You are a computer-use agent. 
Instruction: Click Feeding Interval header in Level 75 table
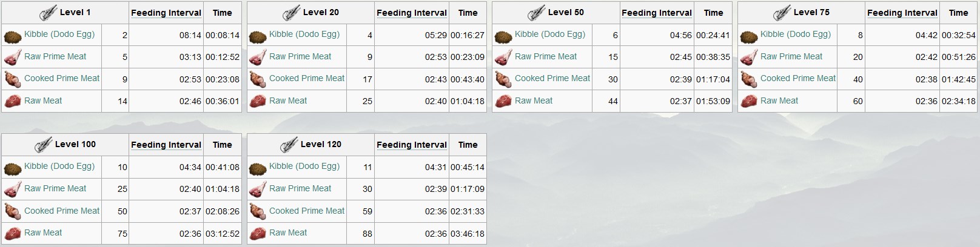(x=902, y=13)
